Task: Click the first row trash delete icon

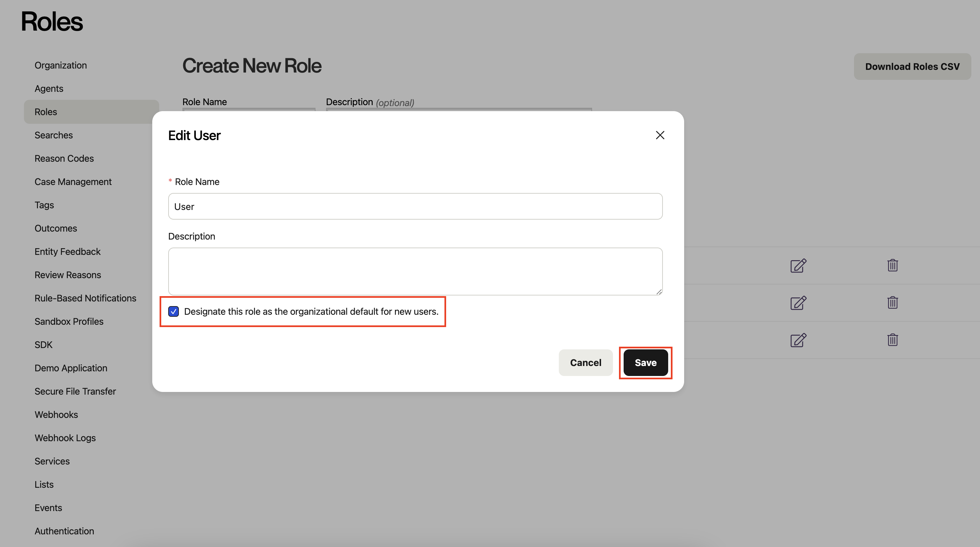Action: (x=892, y=265)
